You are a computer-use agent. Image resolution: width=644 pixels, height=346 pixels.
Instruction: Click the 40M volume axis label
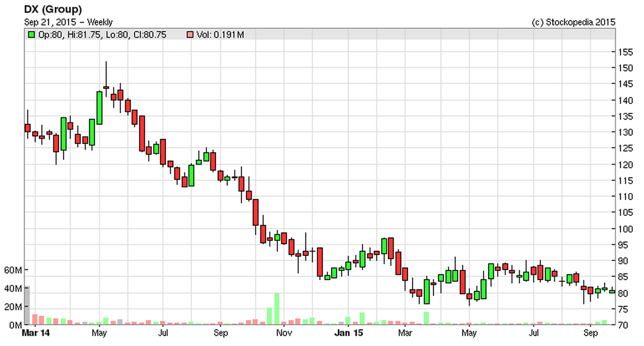click(13, 289)
